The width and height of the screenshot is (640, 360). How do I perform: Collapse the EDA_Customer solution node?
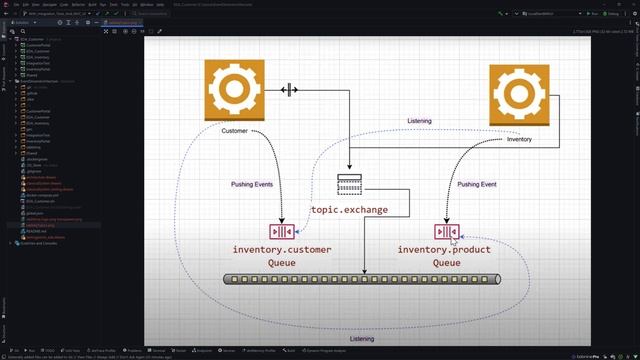tap(11, 39)
